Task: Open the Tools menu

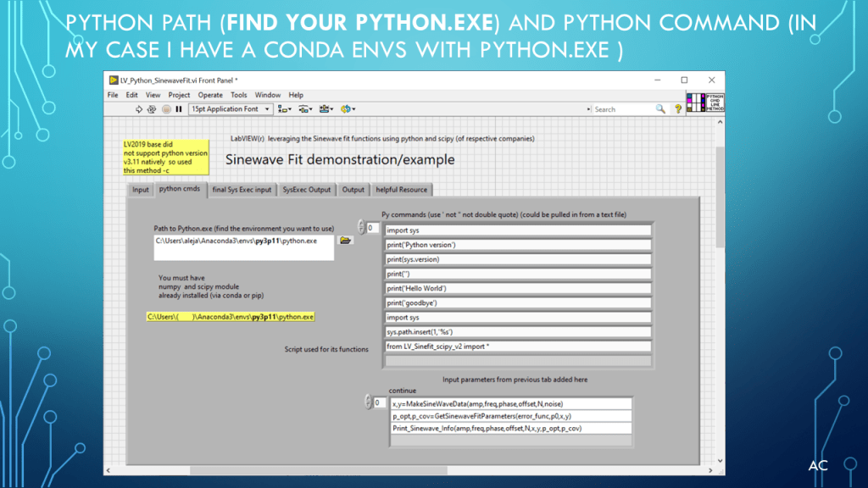Action: pos(239,95)
